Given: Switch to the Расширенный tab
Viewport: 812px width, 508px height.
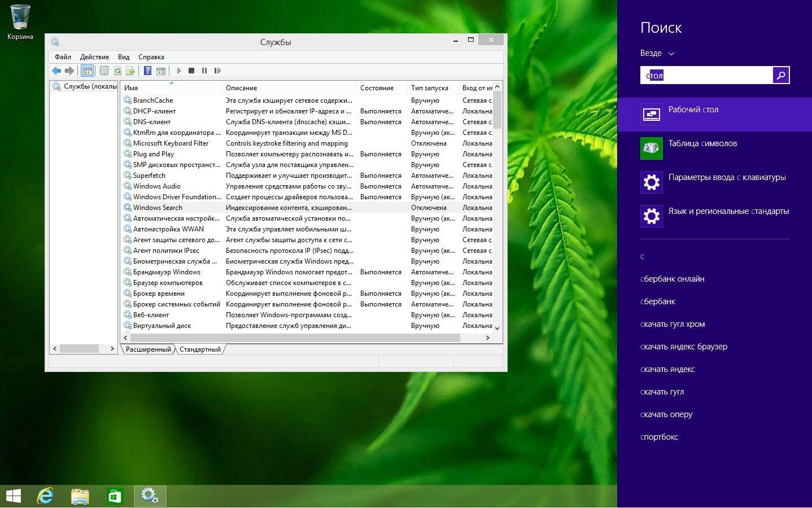Looking at the screenshot, I should click(148, 349).
